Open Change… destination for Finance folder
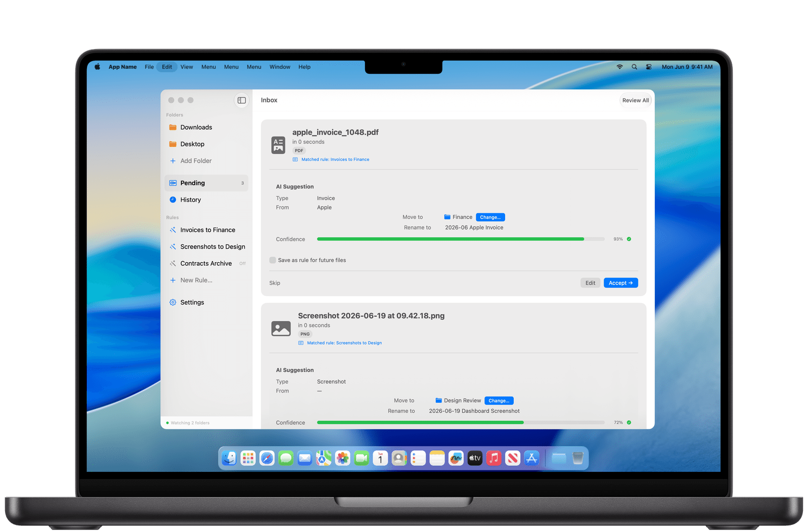 click(490, 217)
